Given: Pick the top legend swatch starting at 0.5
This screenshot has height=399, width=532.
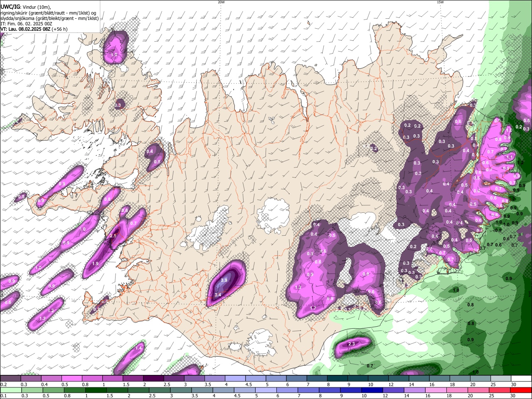Looking at the screenshot, I should point(72,379).
